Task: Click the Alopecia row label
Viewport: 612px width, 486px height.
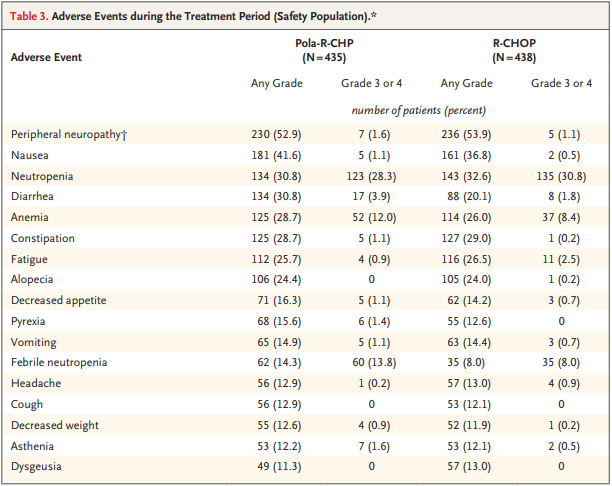Action: pos(32,280)
